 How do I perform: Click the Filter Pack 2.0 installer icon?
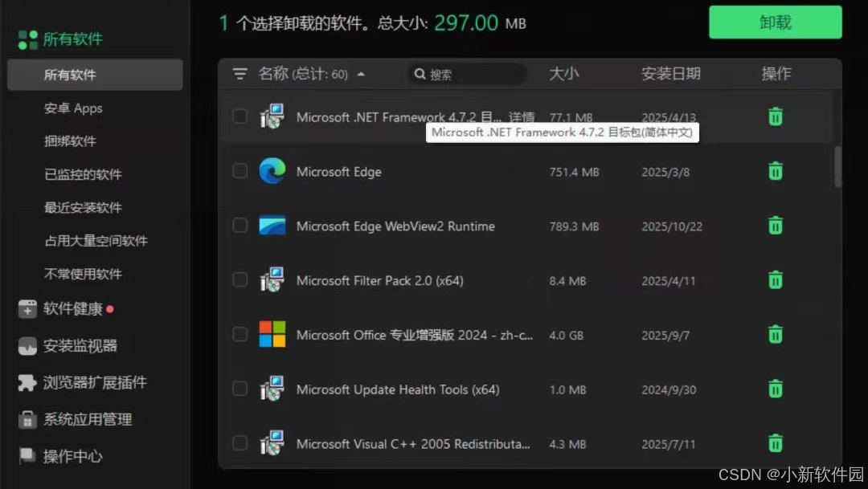pyautogui.click(x=272, y=280)
